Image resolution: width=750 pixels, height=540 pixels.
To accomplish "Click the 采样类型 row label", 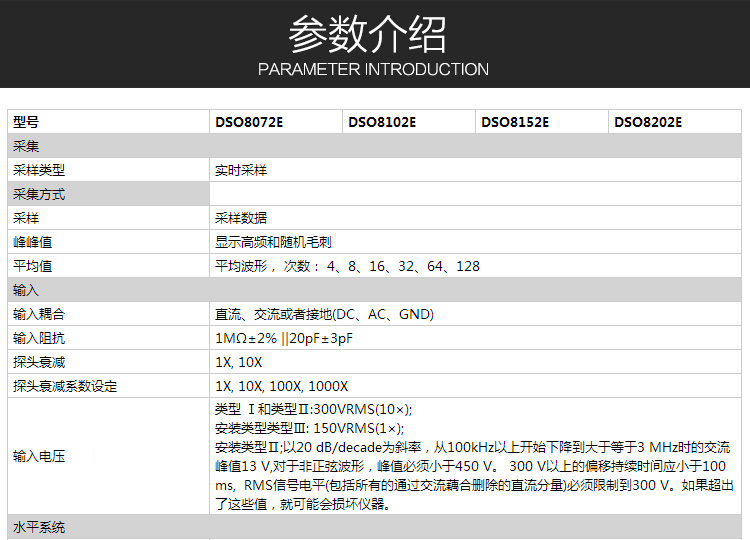I will click(x=39, y=170).
